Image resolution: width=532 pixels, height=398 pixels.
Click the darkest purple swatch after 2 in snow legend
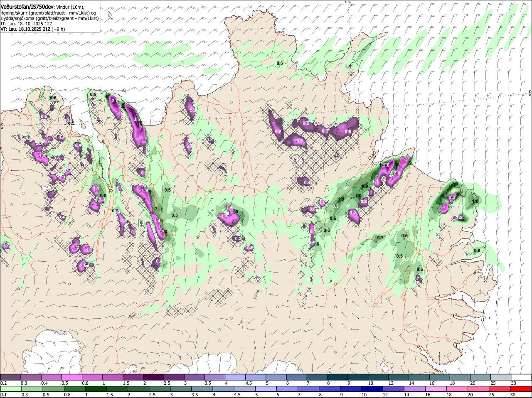pos(153,377)
